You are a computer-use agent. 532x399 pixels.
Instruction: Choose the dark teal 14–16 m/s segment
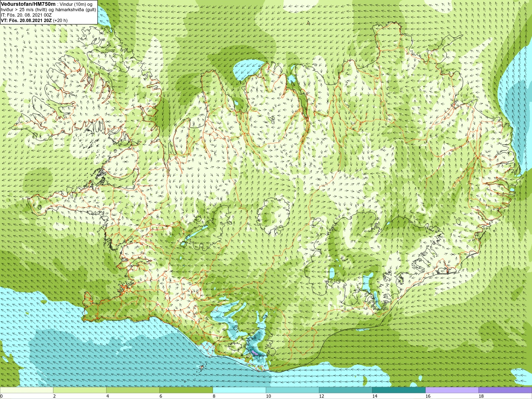pos(399,390)
